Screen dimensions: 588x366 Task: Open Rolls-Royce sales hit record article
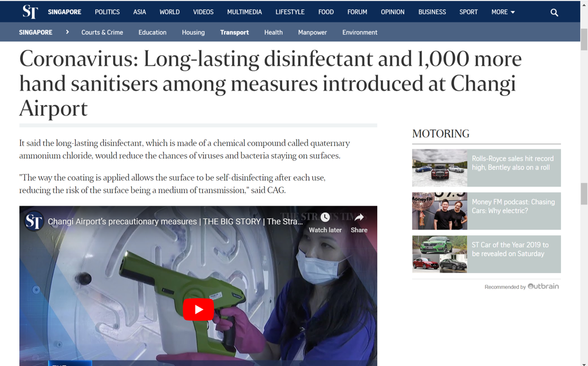click(x=513, y=163)
